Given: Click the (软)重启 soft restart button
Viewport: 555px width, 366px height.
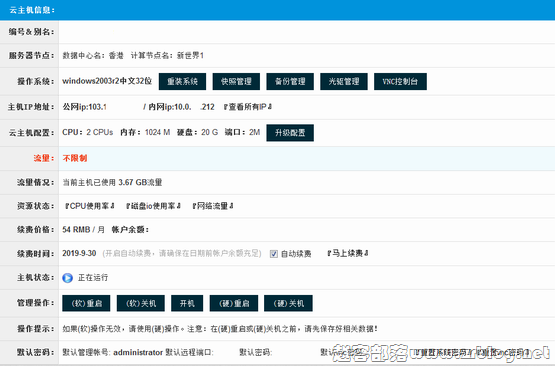Looking at the screenshot, I should pos(86,303).
